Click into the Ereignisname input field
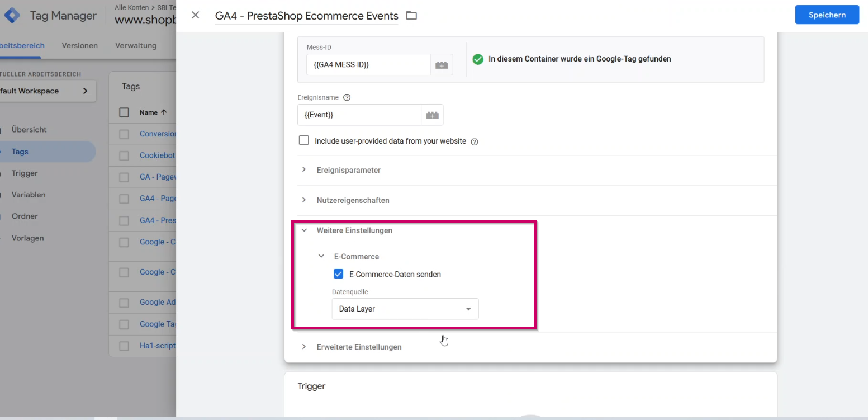The width and height of the screenshot is (868, 420). (x=359, y=115)
